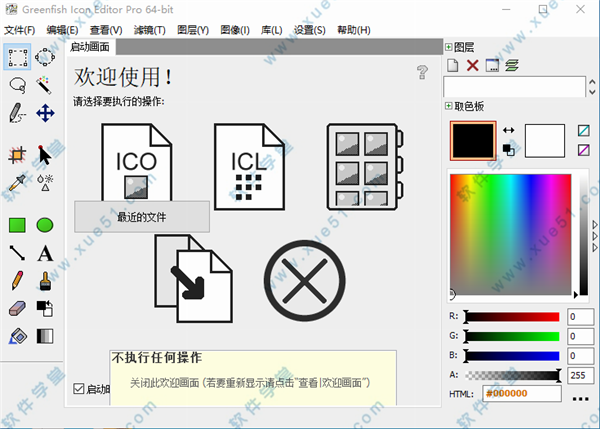Click the alpha A channel slider
The height and width of the screenshot is (429, 600).
click(x=513, y=375)
